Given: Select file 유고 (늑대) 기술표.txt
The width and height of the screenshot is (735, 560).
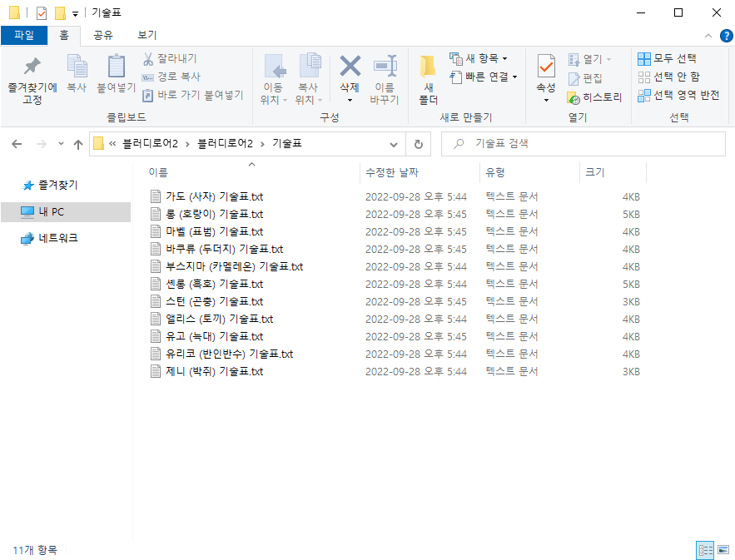Looking at the screenshot, I should tap(214, 336).
